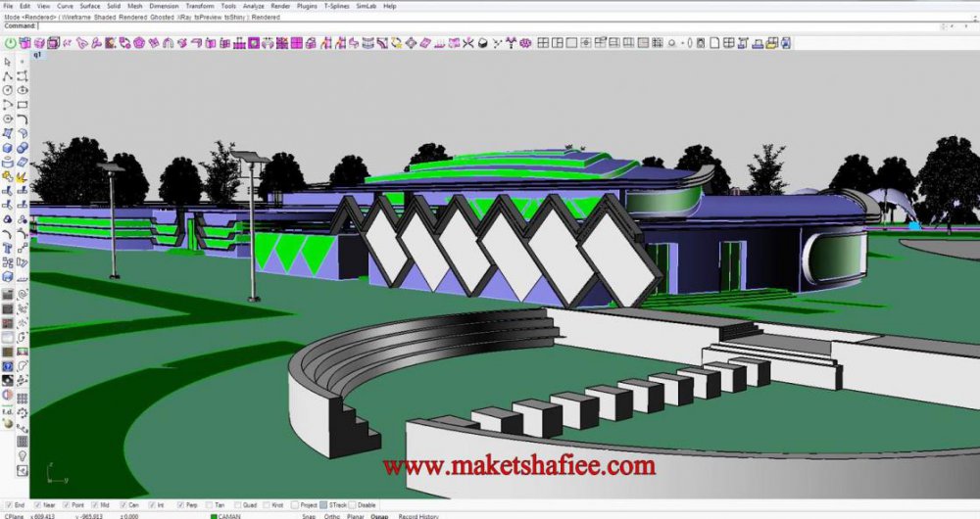Toggle Ortho mode in the status bar
This screenshot has height=519, width=980.
(333, 515)
